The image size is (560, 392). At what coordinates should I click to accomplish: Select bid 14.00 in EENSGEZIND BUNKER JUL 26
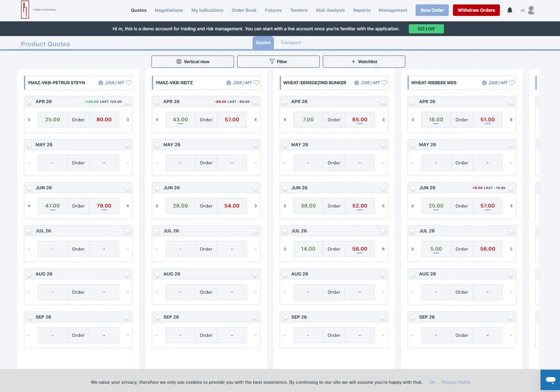coord(308,249)
